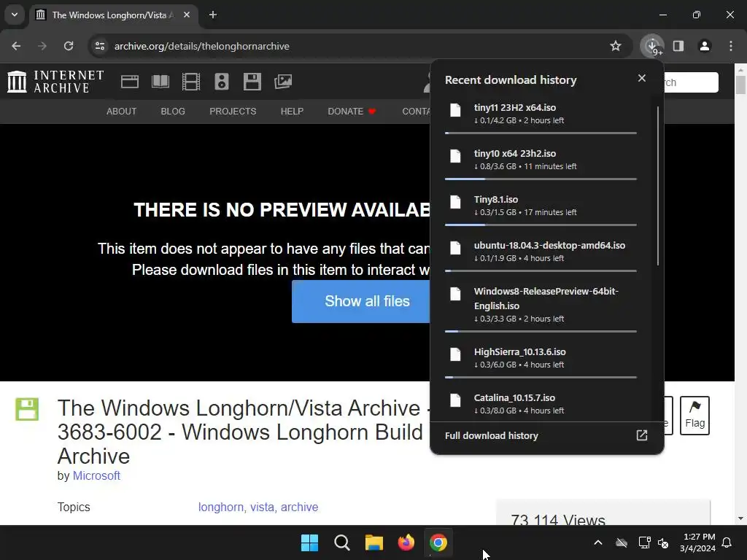Viewport: 747px width, 560px height.
Task: Open the Video film strip icon
Action: [191, 82]
